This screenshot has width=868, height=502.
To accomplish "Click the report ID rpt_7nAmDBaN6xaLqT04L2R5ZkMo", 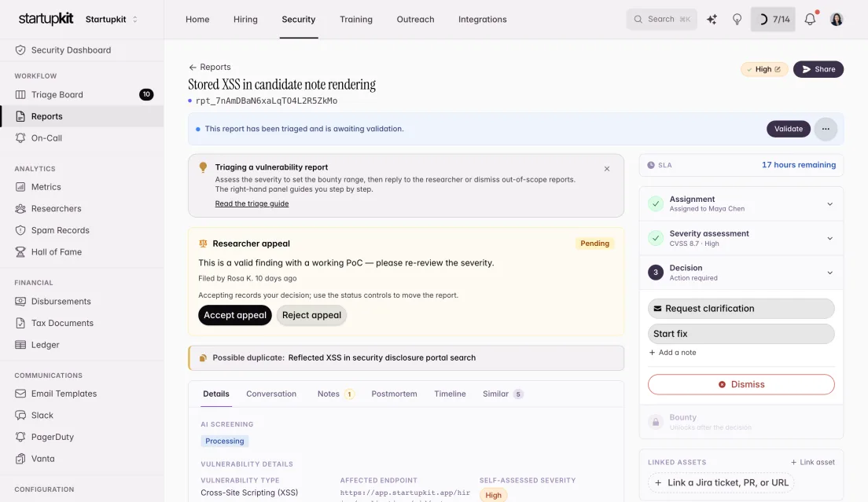I will pos(267,101).
